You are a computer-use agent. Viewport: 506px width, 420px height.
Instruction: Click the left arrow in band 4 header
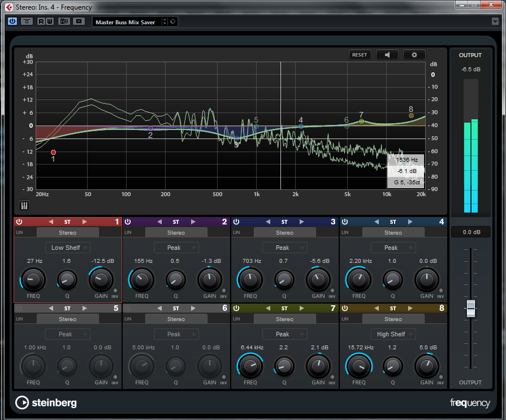(x=377, y=222)
